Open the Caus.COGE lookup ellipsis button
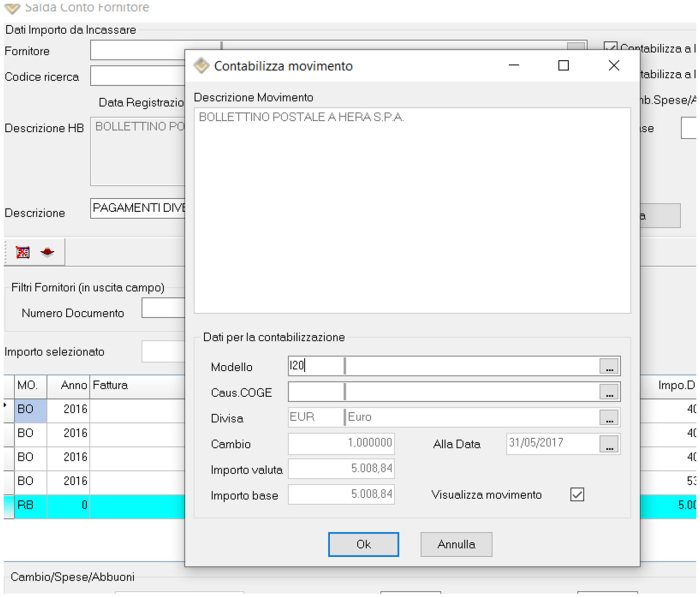This screenshot has width=700, height=597. click(x=609, y=392)
